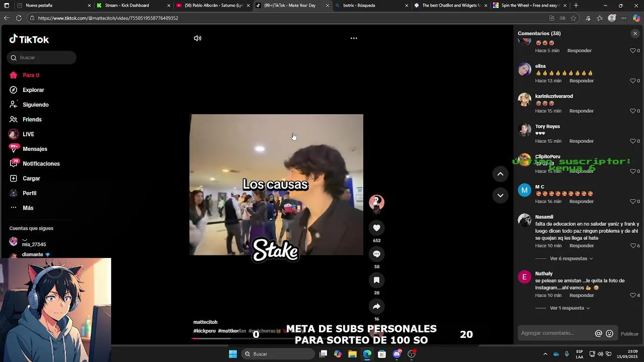Click the TikTok logo
This screenshot has height=362, width=644.
tap(29, 39)
